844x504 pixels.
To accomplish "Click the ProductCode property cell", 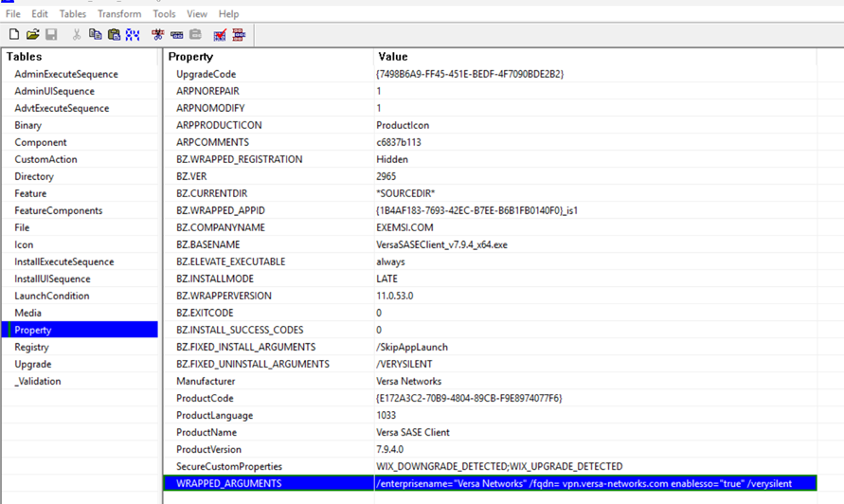I will (x=269, y=399).
